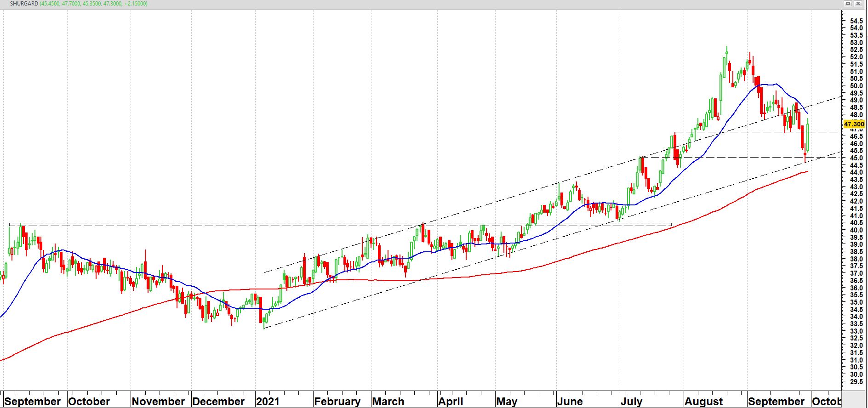
Task: Click the highlighted 47.300 current price label
Action: click(x=854, y=124)
